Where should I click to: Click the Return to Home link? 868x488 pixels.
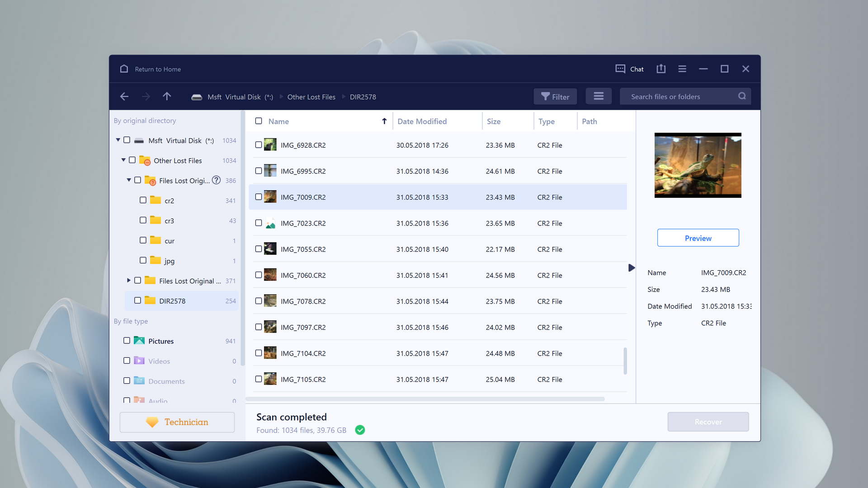click(x=158, y=69)
